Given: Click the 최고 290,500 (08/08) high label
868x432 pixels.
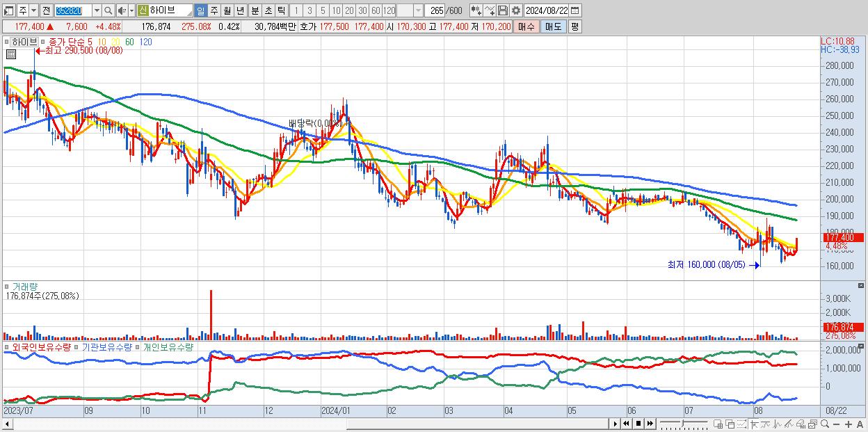Looking at the screenshot, I should [84, 51].
